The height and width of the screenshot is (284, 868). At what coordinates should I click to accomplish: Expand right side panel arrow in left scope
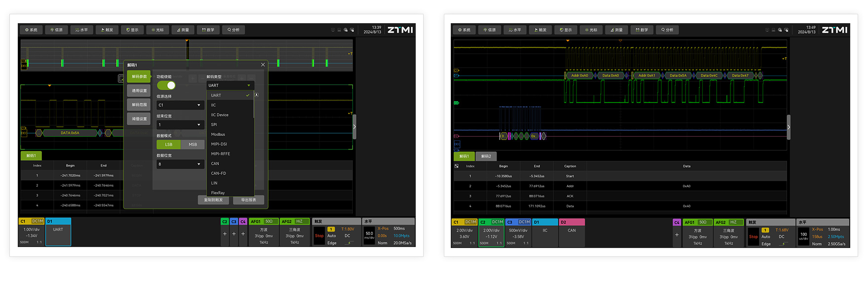pyautogui.click(x=354, y=127)
